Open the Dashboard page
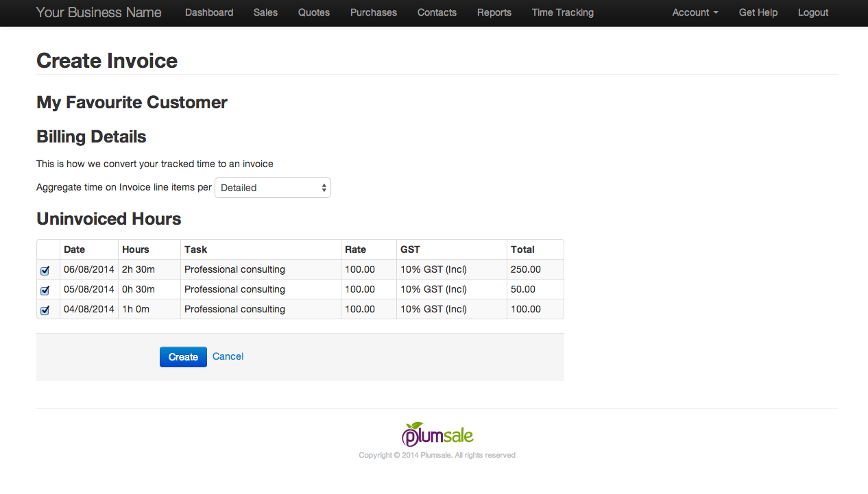Screen dimensions: 868x494 [209, 12]
